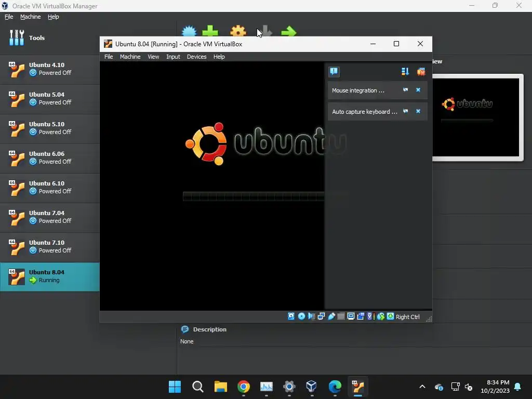Viewport: 532px width, 399px height.
Task: Expand details of Mouse integration notification
Action: coord(405,90)
